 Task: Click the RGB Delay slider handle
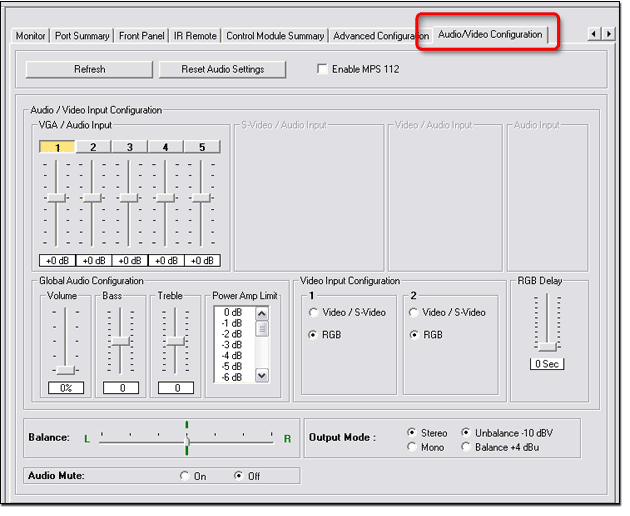pos(546,346)
